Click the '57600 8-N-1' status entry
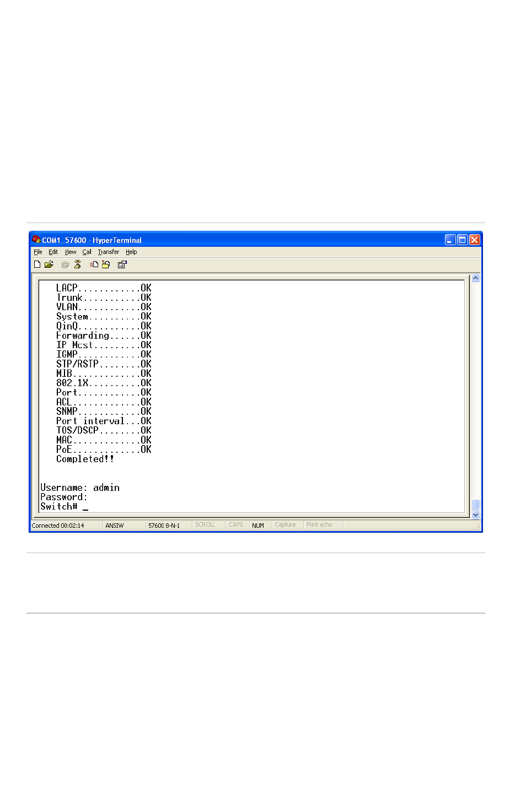 point(164,526)
